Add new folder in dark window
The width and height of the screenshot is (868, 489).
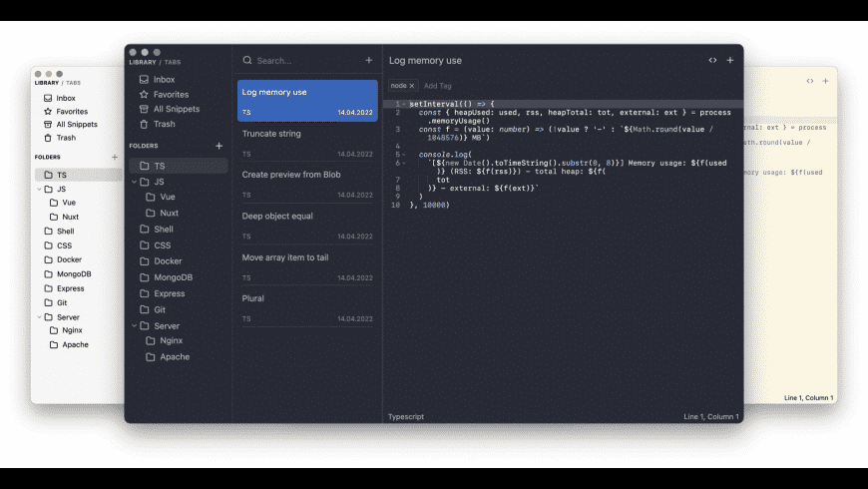click(x=218, y=146)
